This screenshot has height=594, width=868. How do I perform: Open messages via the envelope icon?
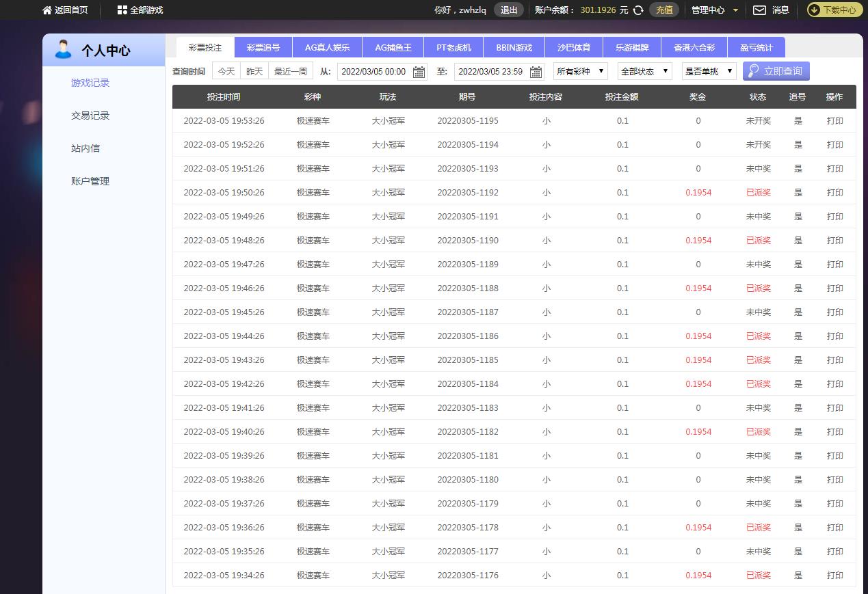(759, 10)
